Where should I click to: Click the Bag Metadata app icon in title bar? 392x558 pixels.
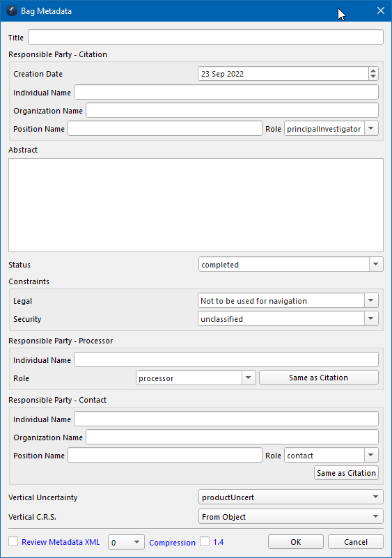(x=12, y=10)
